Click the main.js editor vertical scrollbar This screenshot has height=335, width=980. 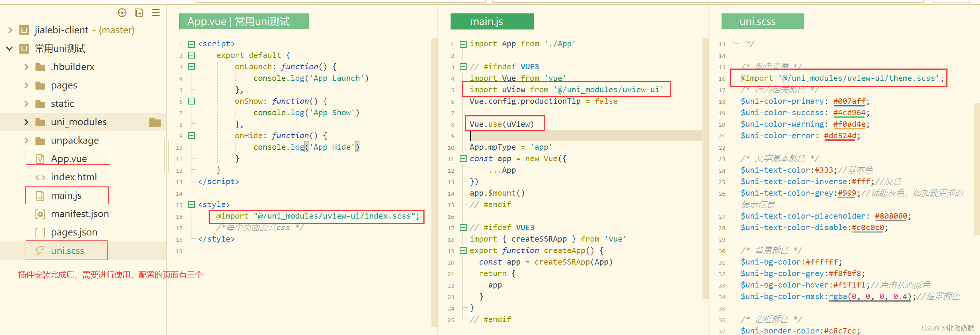click(706, 168)
